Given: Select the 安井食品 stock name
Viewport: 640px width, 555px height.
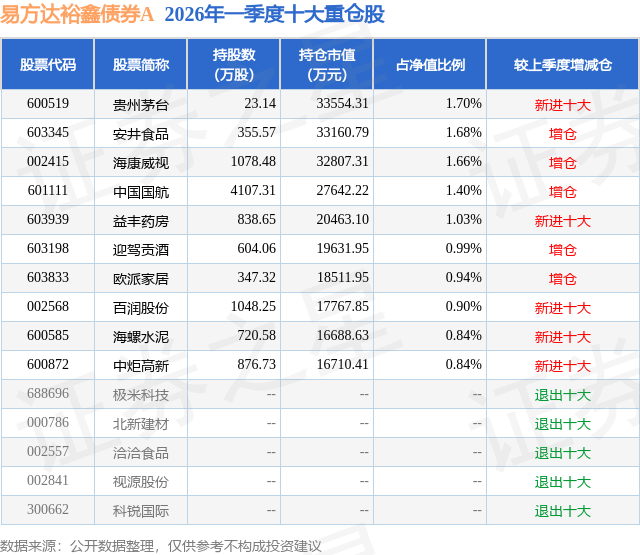Looking at the screenshot, I should [x=141, y=134].
